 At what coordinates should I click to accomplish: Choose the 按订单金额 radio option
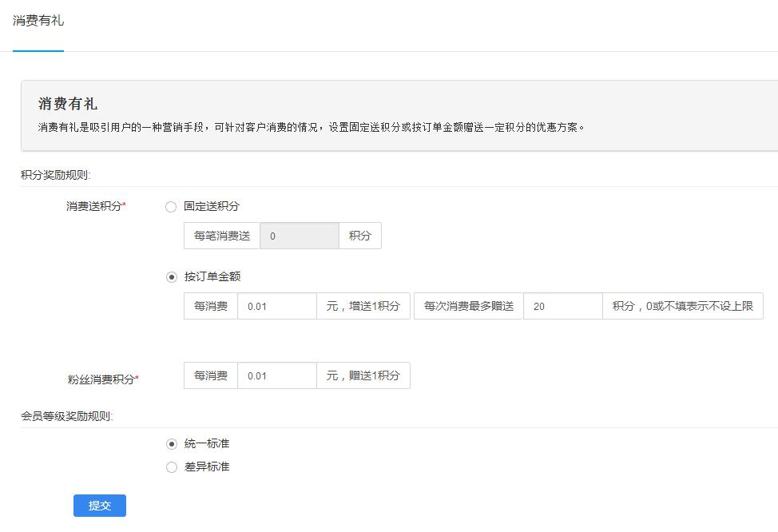(x=171, y=277)
